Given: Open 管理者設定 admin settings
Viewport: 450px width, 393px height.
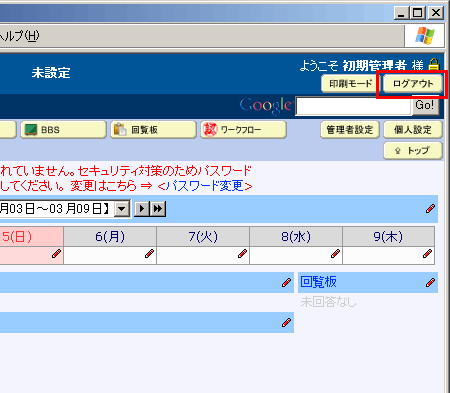Looking at the screenshot, I should coord(350,130).
